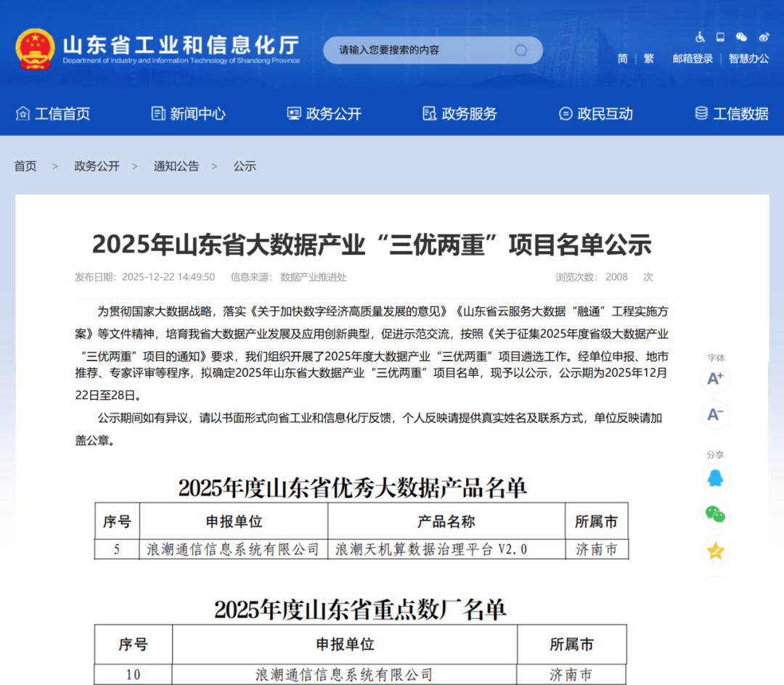Switch to traditional Chinese (繁)

pos(648,59)
